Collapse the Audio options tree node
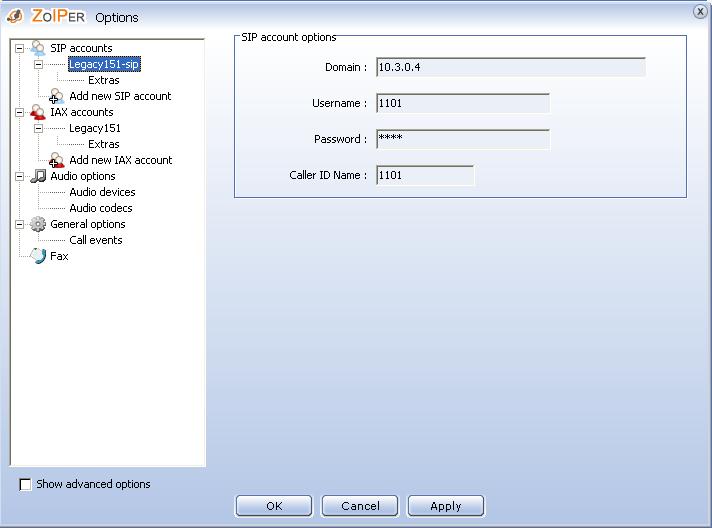 click(20, 176)
